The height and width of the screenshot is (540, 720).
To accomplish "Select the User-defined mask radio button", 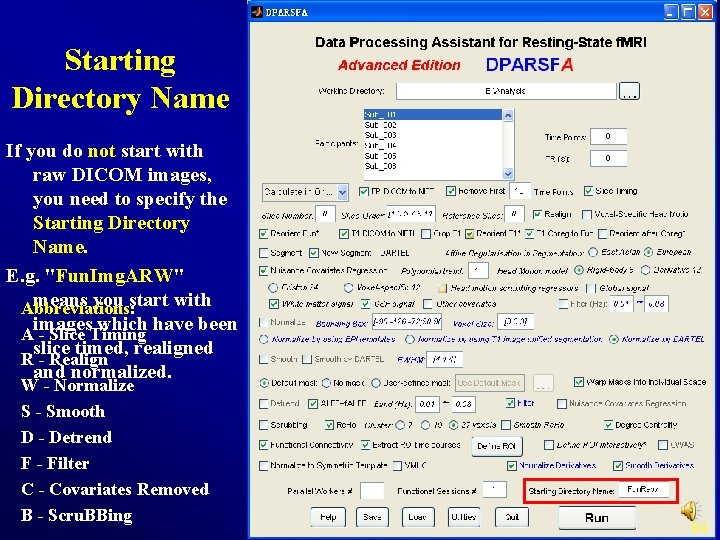I will (x=376, y=382).
